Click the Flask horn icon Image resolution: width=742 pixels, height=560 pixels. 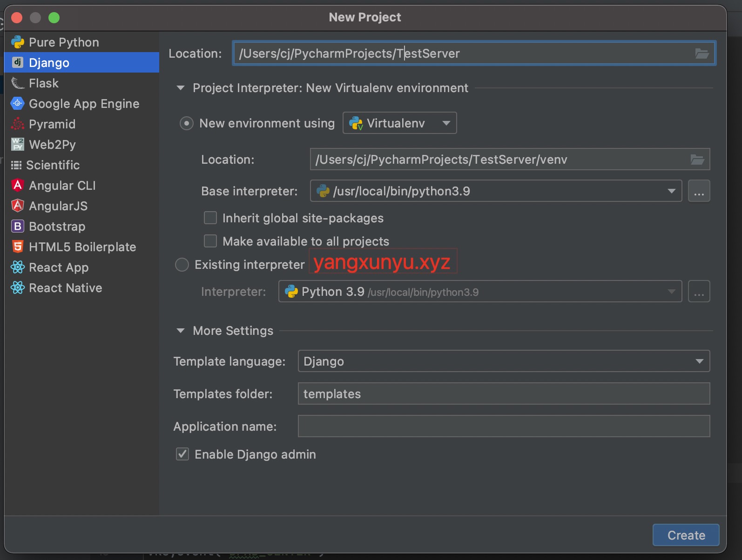coord(18,83)
